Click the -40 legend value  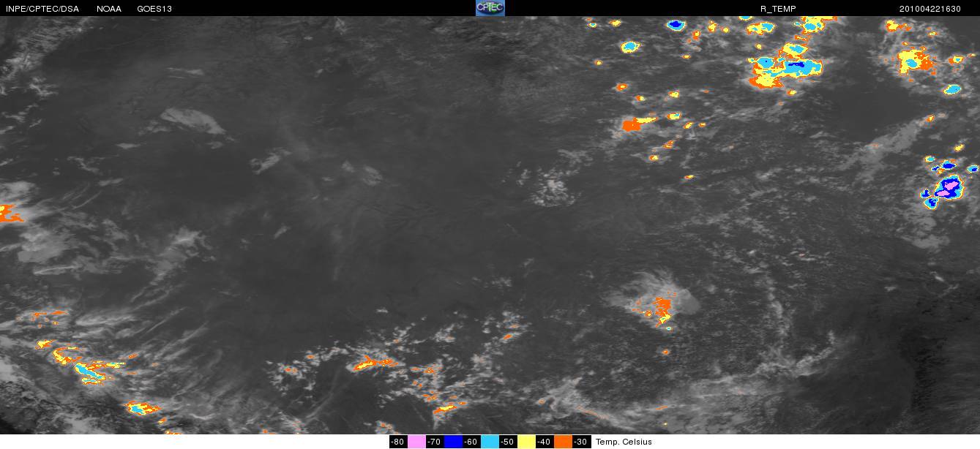545,442
